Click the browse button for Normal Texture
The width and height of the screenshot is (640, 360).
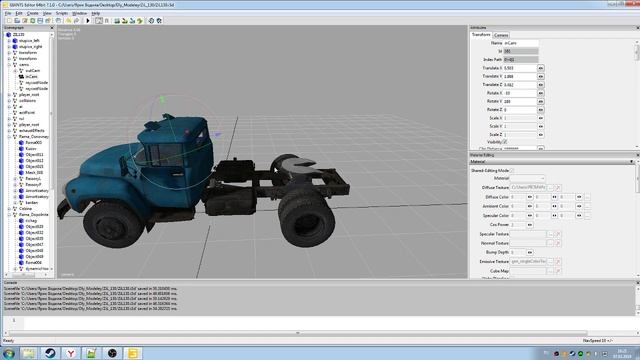pos(551,243)
